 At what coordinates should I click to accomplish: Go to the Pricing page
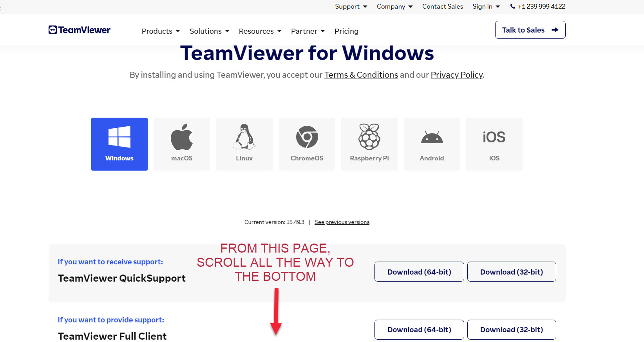pos(346,31)
